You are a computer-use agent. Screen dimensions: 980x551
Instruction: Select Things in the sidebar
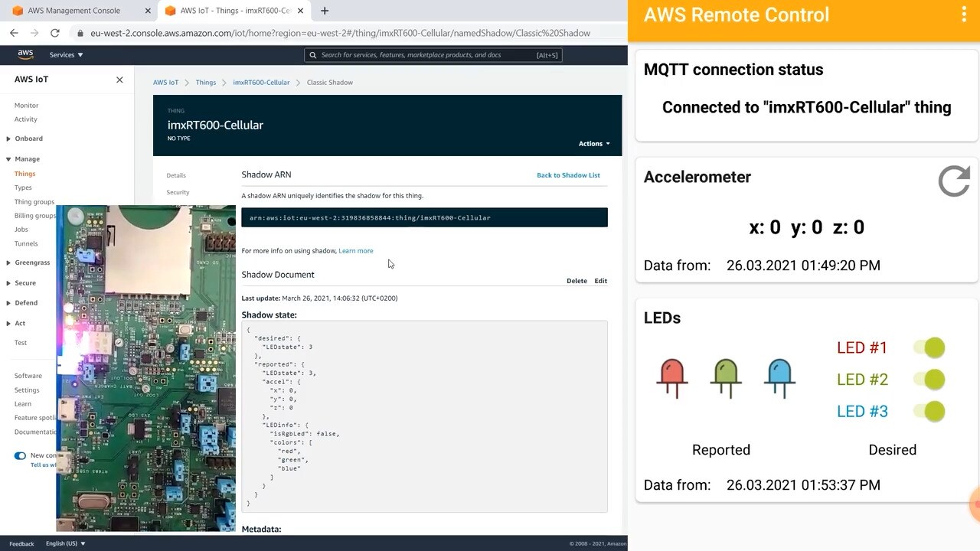pos(24,174)
